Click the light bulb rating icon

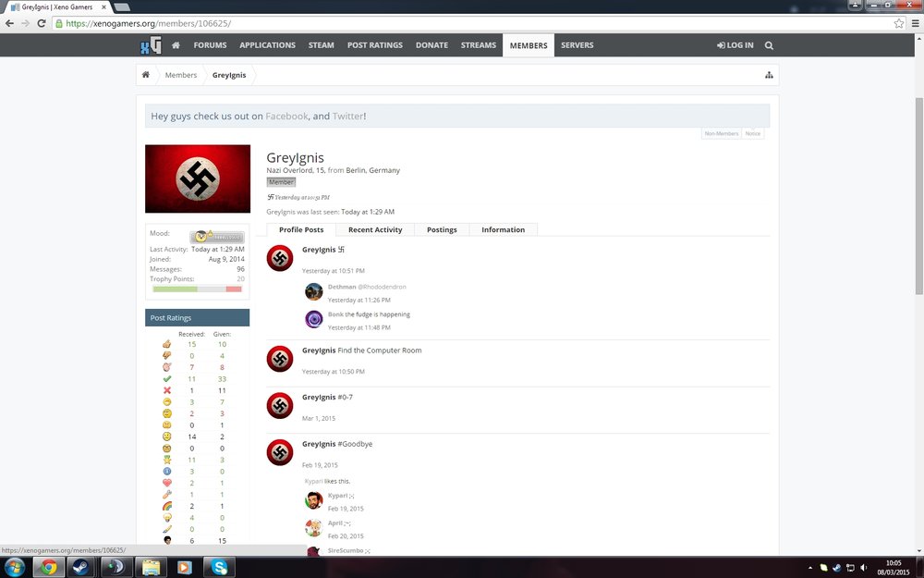click(166, 517)
